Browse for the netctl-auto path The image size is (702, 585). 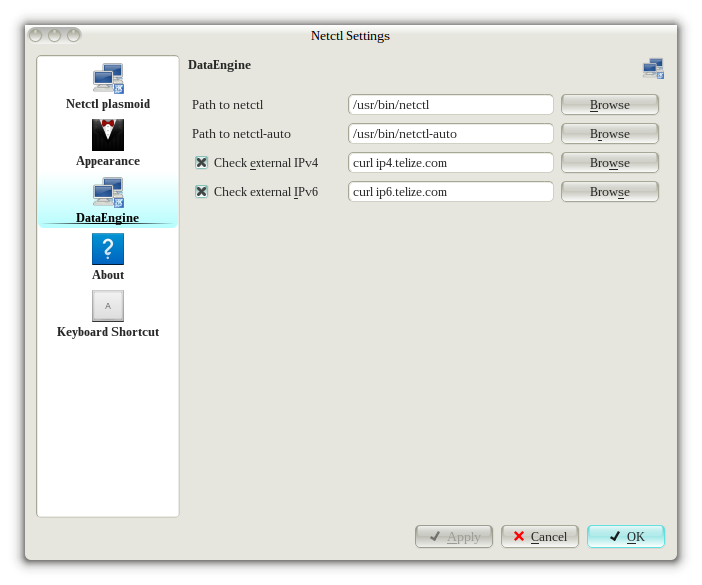click(x=609, y=134)
